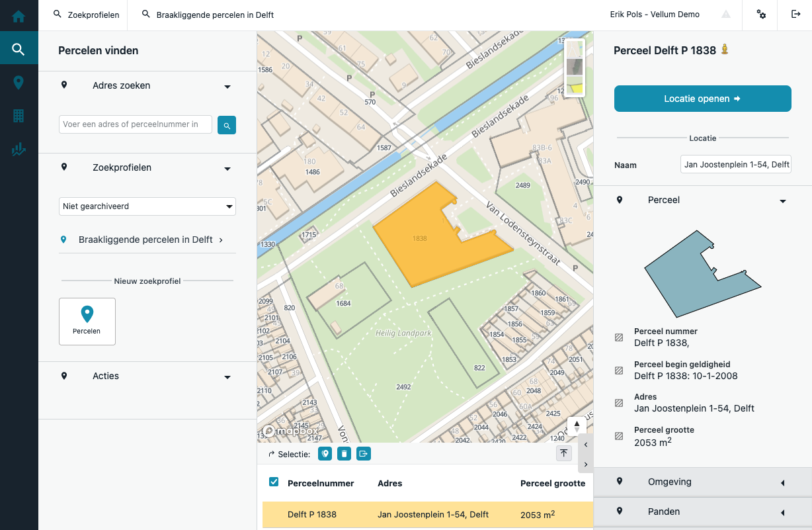Viewport: 812px width, 530px height.
Task: Open the home icon in the sidebar
Action: click(x=19, y=16)
